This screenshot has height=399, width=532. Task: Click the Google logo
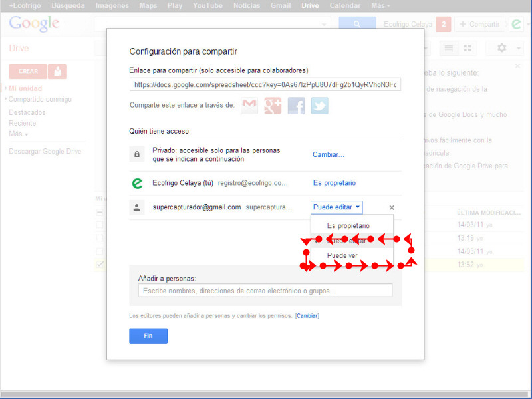coord(34,24)
